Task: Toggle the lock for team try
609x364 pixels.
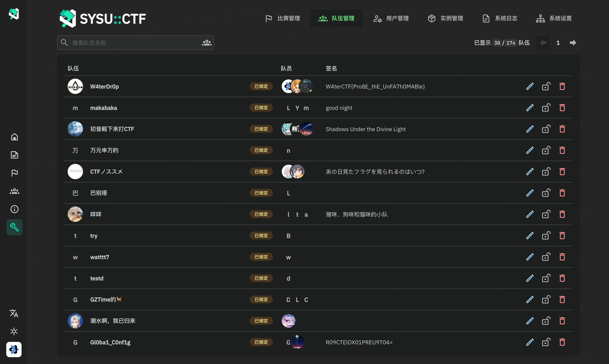Action: pos(546,236)
